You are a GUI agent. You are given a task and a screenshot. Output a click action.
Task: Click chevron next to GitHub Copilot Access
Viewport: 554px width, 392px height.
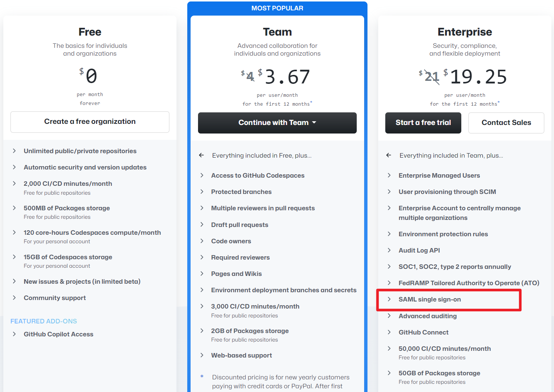(14, 334)
